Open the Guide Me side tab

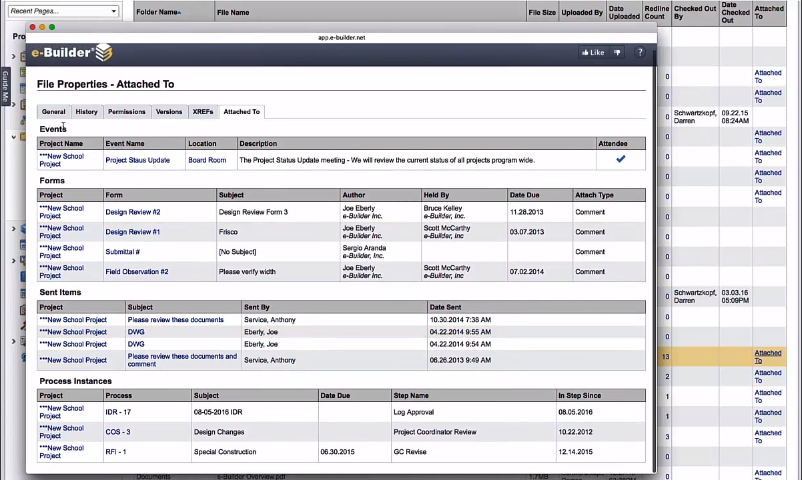(5, 85)
